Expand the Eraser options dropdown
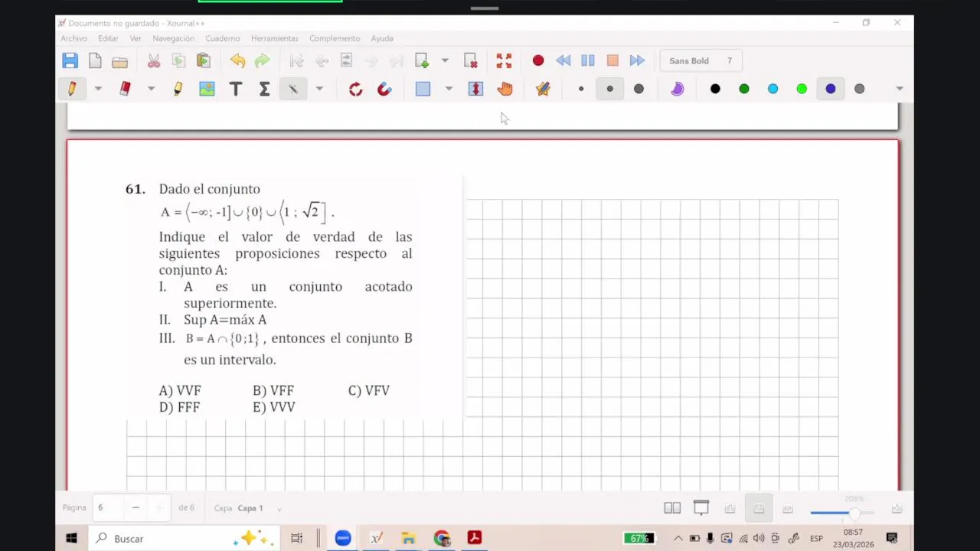Screen dimensions: 980x551 (x=151, y=89)
